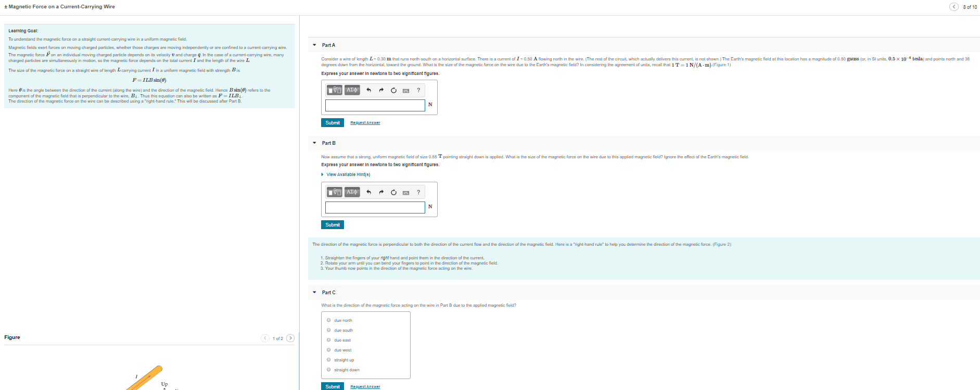Image resolution: width=980 pixels, height=390 pixels.
Task: Click the '8 of 10' problem counter
Action: (970, 7)
